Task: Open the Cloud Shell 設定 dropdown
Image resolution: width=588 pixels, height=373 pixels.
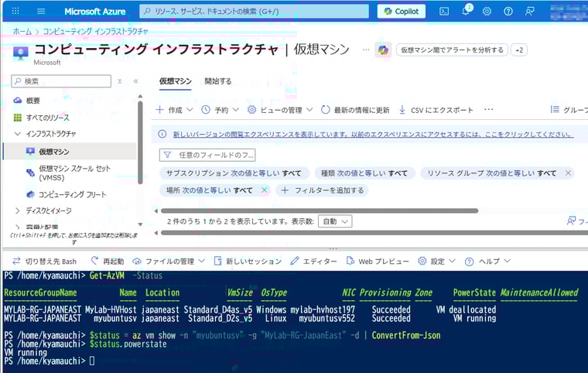Action: [437, 261]
